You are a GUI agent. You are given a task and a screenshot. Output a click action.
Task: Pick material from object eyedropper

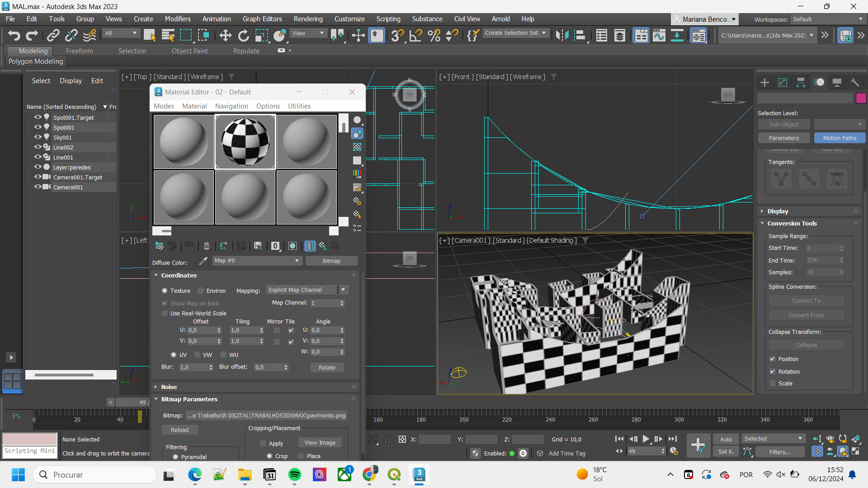(x=203, y=261)
